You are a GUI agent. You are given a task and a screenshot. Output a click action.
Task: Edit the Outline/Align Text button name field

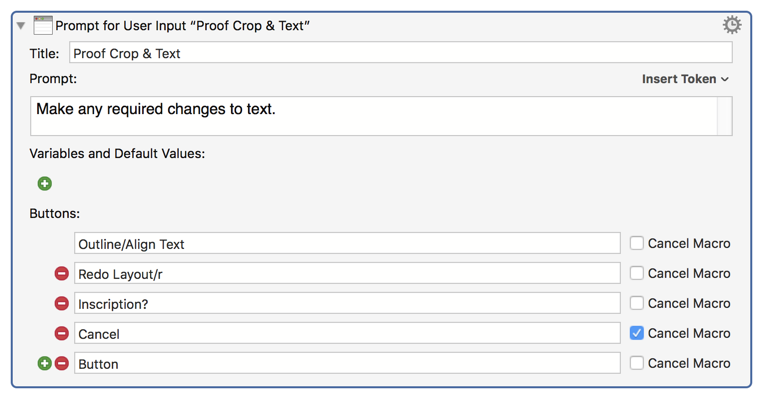point(346,243)
